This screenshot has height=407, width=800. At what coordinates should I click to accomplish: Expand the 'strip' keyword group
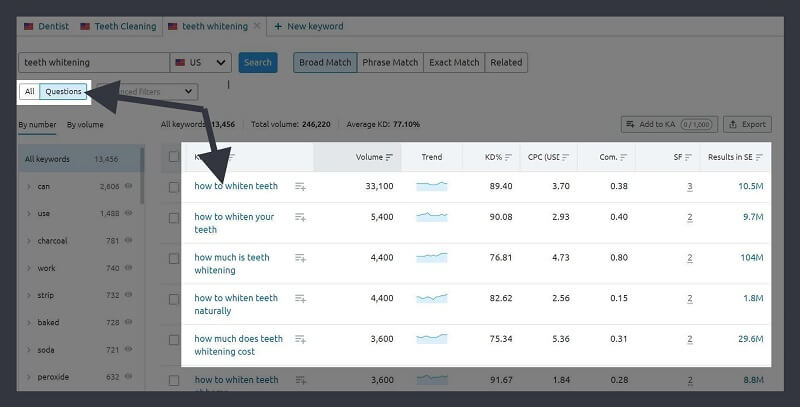pos(29,295)
